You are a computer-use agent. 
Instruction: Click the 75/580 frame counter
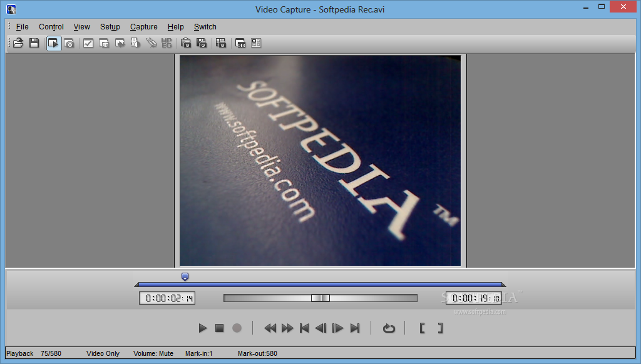(51, 353)
